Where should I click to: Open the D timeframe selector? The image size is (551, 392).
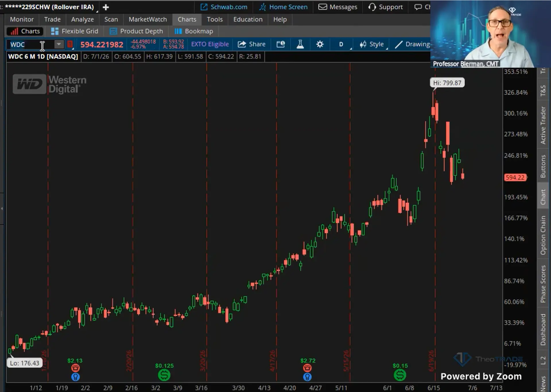point(341,44)
